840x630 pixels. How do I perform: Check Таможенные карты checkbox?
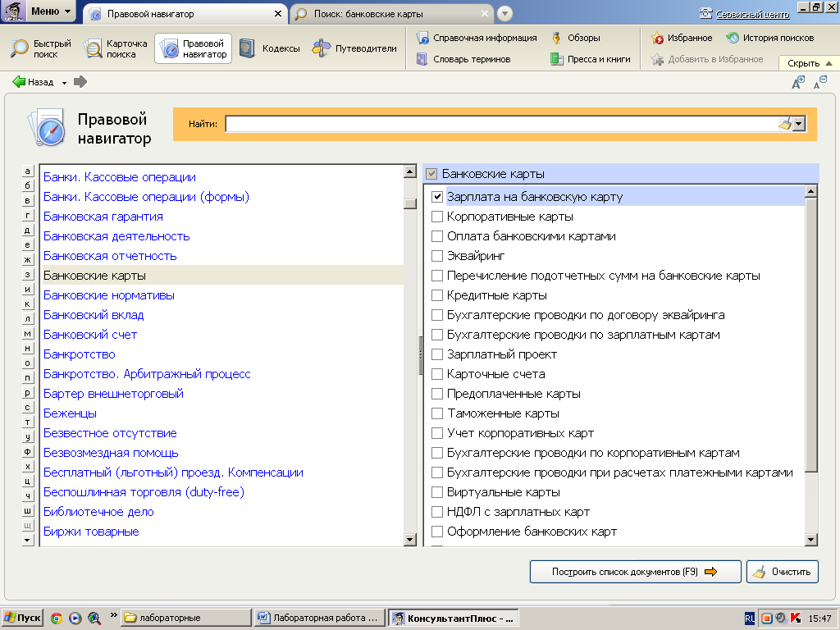(437, 413)
